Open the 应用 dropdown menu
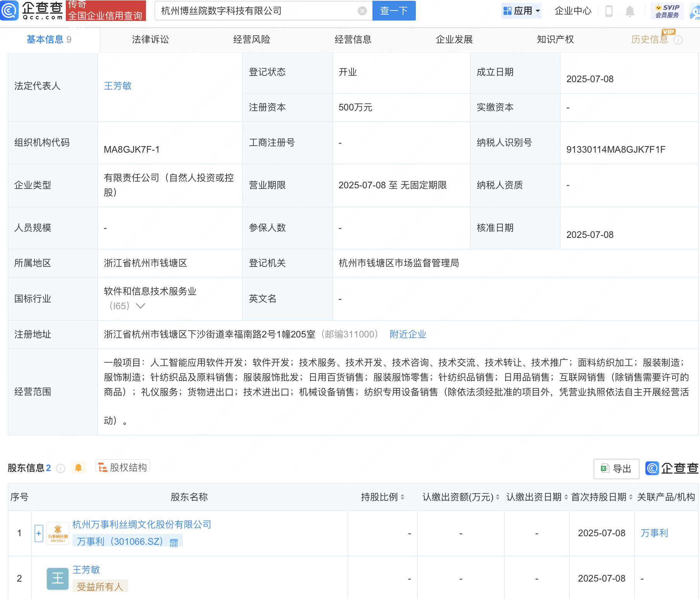The width and height of the screenshot is (700, 599). [521, 11]
